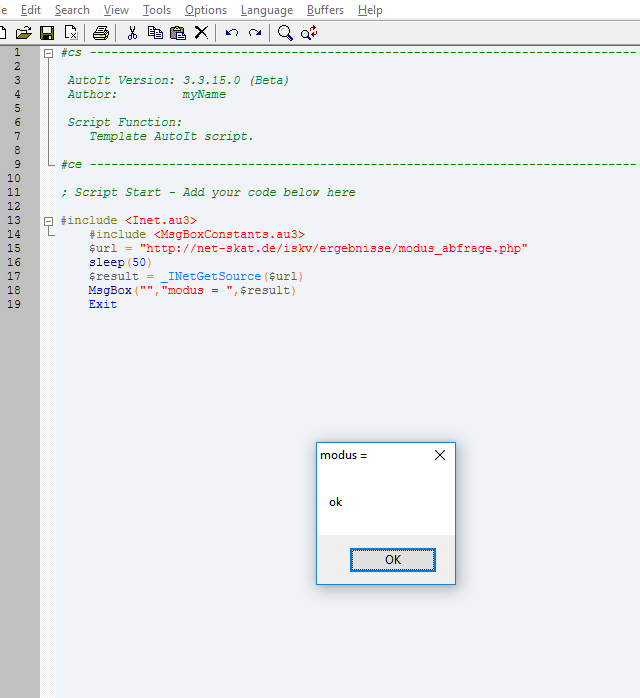
Task: Open the Language menu
Action: [x=267, y=10]
